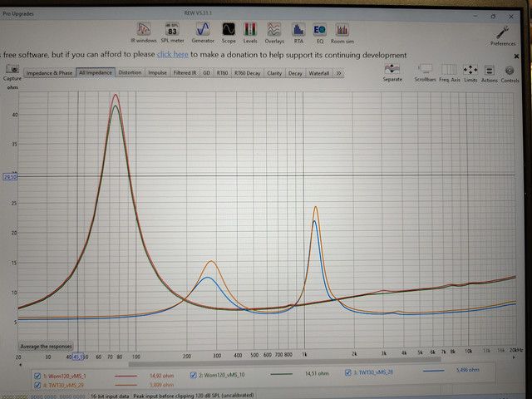
Task: Click the 'click here' donation link
Action: click(172, 55)
